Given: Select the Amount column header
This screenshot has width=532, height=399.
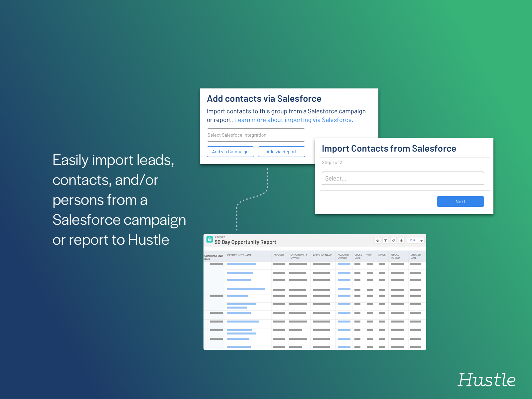Looking at the screenshot, I should point(279,255).
